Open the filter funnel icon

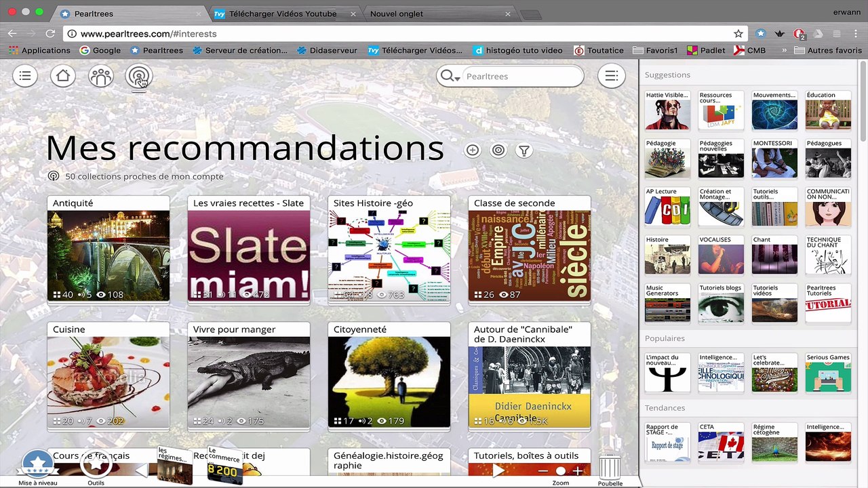524,150
